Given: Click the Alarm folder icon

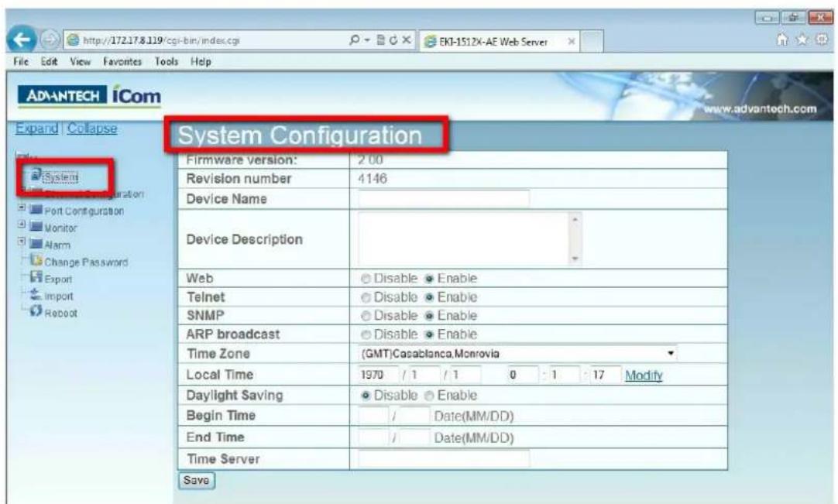Looking at the screenshot, I should (x=36, y=244).
